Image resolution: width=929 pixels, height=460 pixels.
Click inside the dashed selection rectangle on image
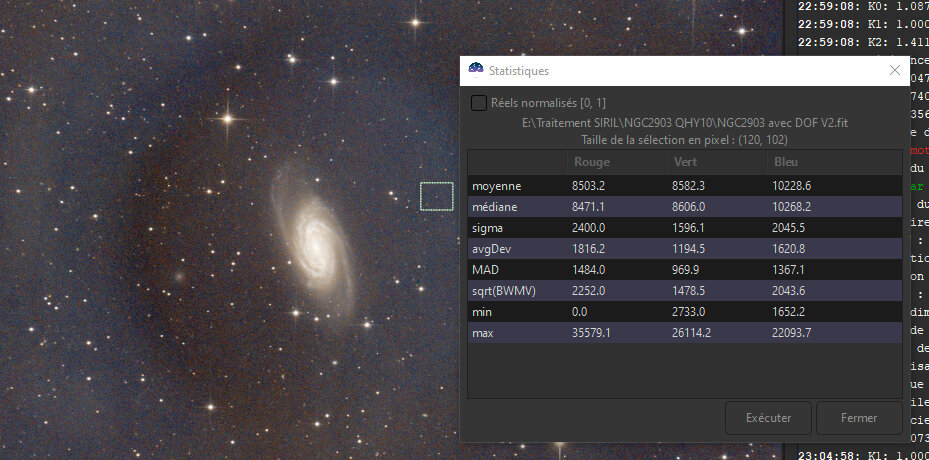click(437, 196)
